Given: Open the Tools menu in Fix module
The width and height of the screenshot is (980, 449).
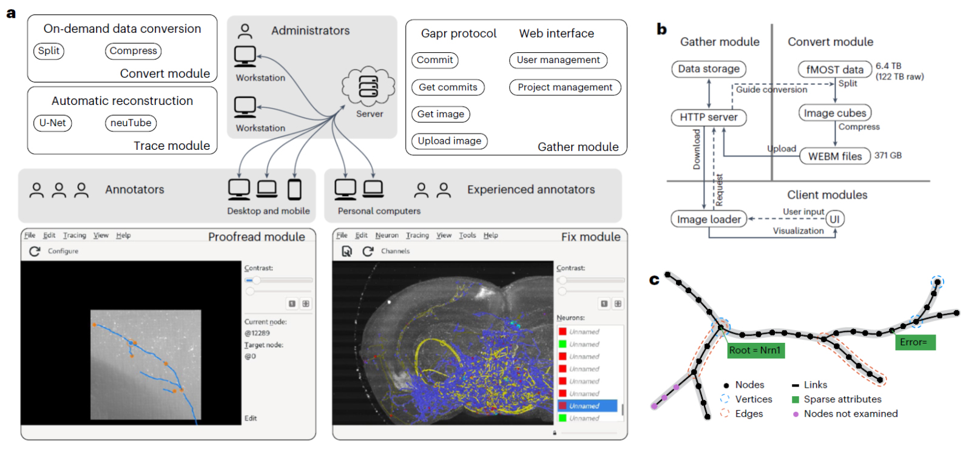Looking at the screenshot, I should [x=467, y=235].
